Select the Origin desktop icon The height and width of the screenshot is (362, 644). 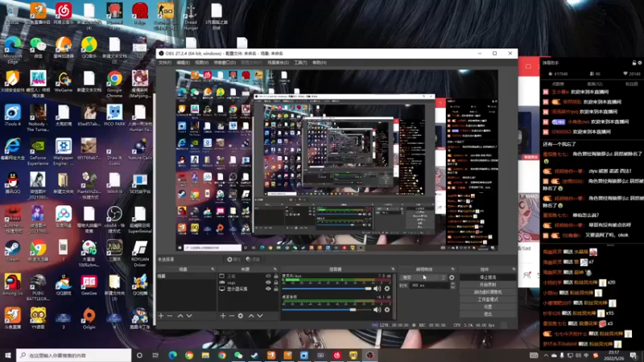(x=89, y=319)
